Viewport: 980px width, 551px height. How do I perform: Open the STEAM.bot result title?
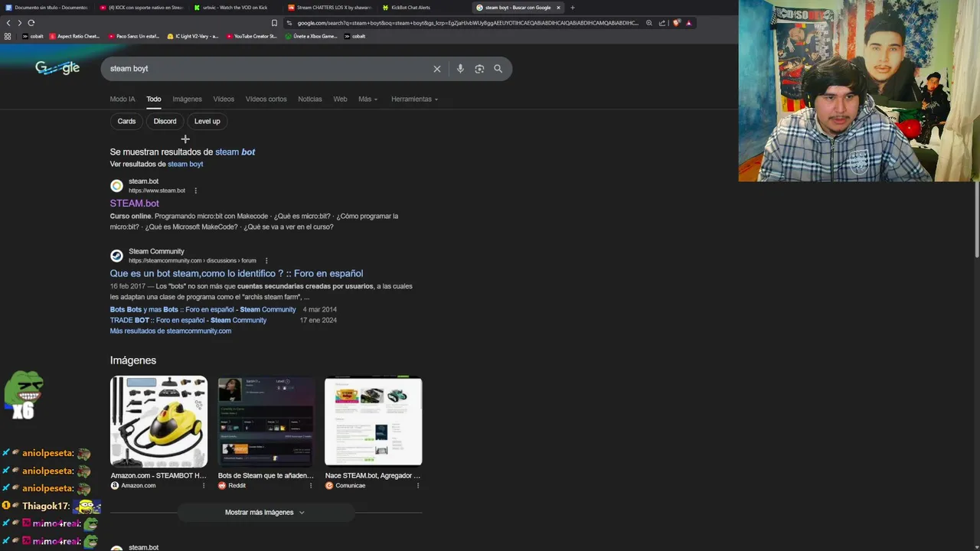click(135, 204)
